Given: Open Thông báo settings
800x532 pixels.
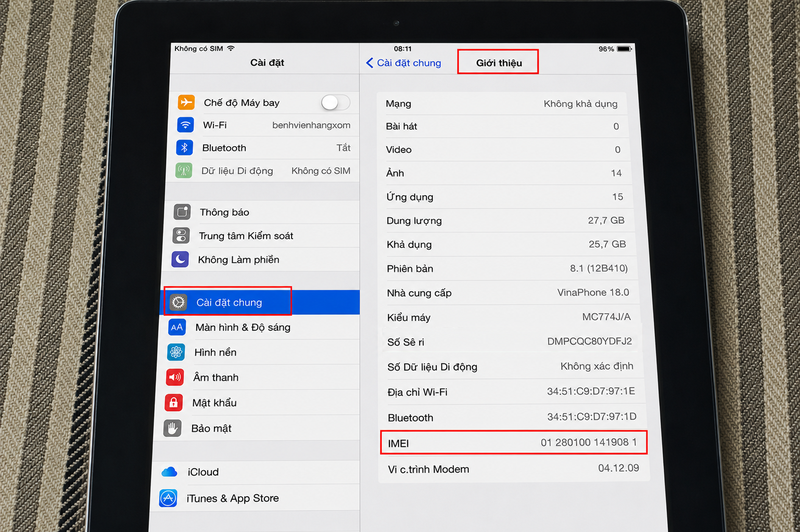Looking at the screenshot, I should point(263,212).
